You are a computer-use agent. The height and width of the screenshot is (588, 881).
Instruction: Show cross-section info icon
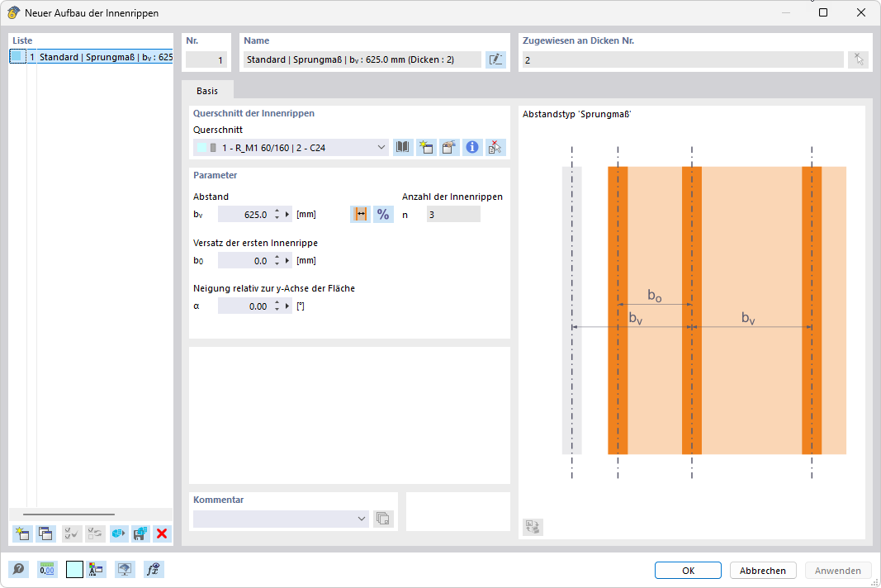point(472,147)
